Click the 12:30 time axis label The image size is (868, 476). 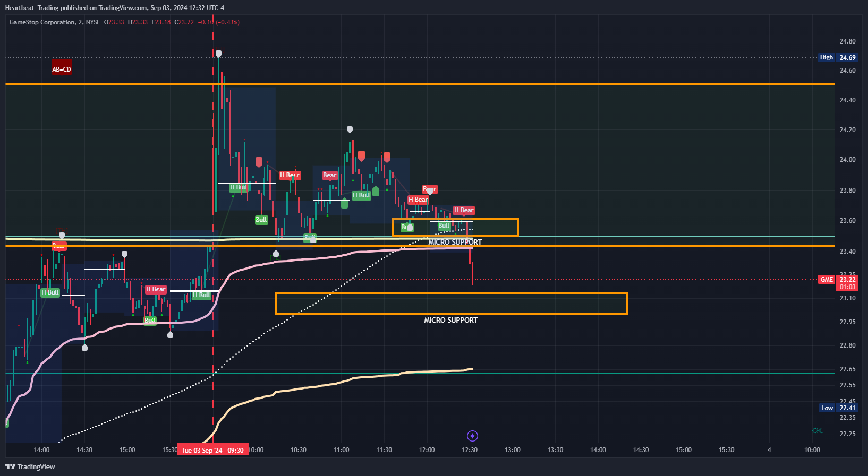pyautogui.click(x=470, y=450)
